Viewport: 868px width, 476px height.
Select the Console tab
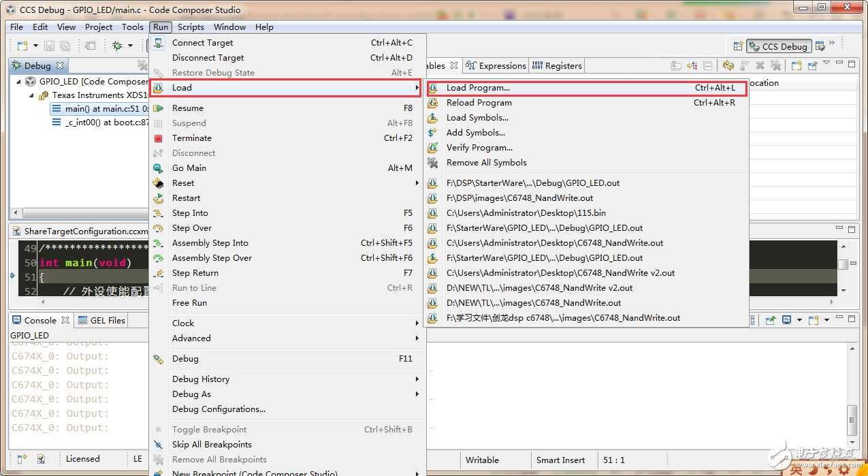click(40, 320)
